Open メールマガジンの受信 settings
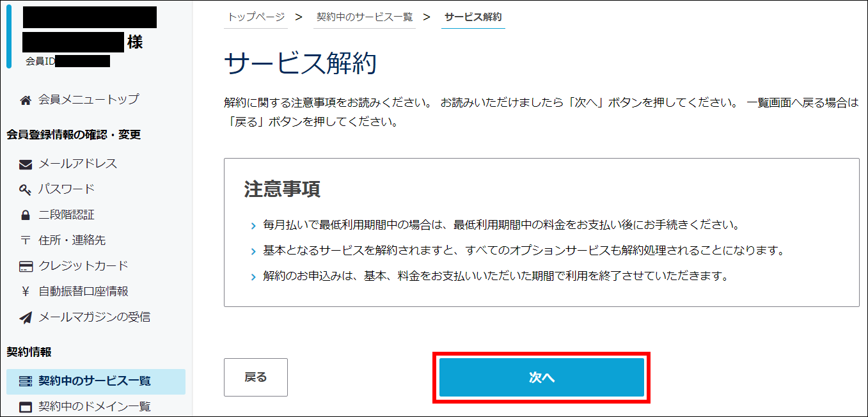Viewport: 868px width, 417px height. pyautogui.click(x=94, y=317)
